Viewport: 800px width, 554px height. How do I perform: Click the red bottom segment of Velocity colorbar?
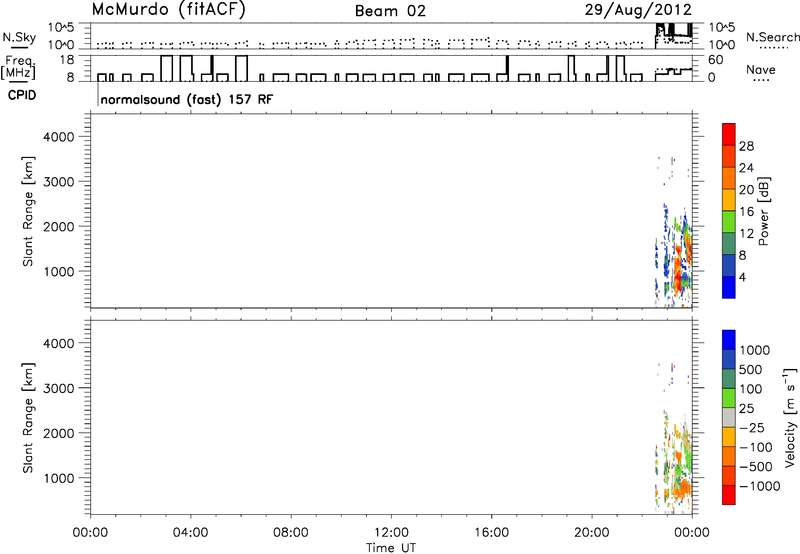pyautogui.click(x=729, y=494)
